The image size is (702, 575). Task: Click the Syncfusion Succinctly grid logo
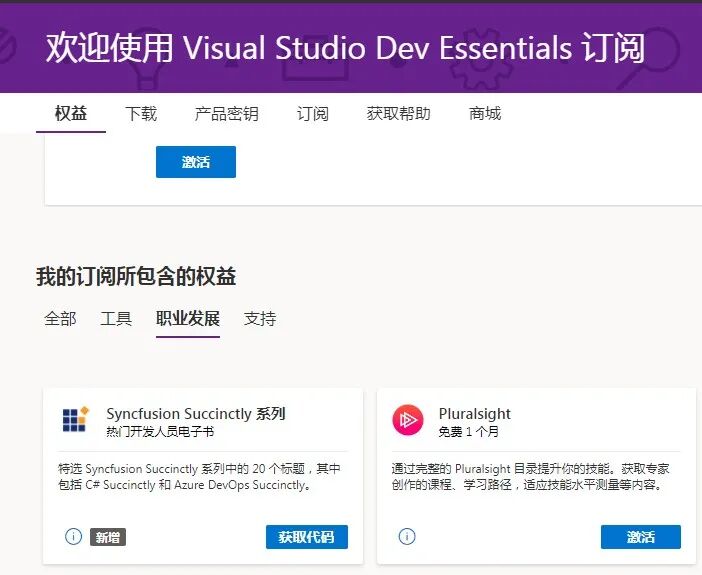[x=75, y=420]
